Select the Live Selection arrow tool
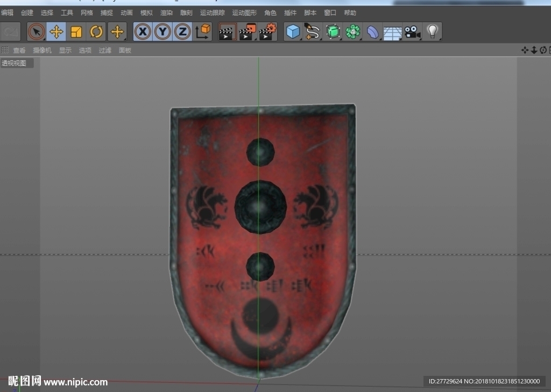 click(x=36, y=32)
